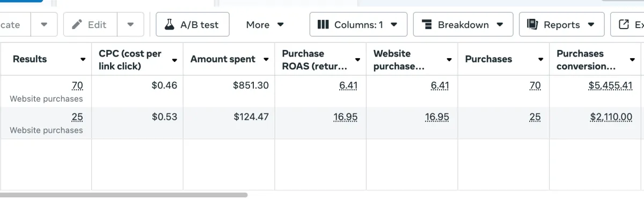Open the Purchase ROAS column menu arrow

click(x=357, y=60)
